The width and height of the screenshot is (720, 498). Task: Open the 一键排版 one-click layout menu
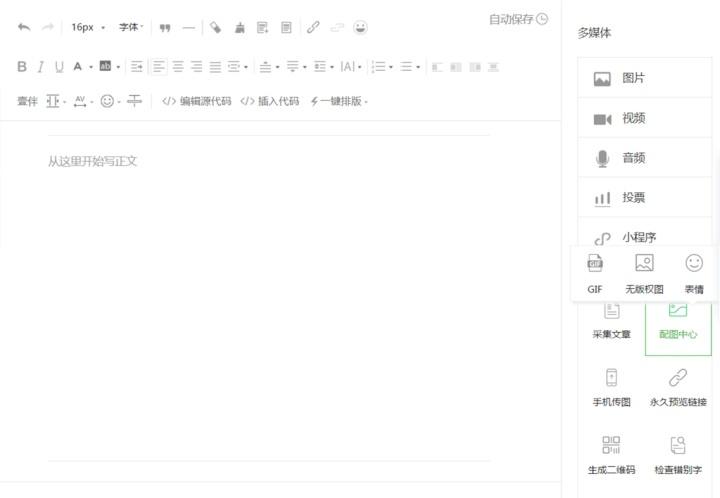(x=339, y=101)
